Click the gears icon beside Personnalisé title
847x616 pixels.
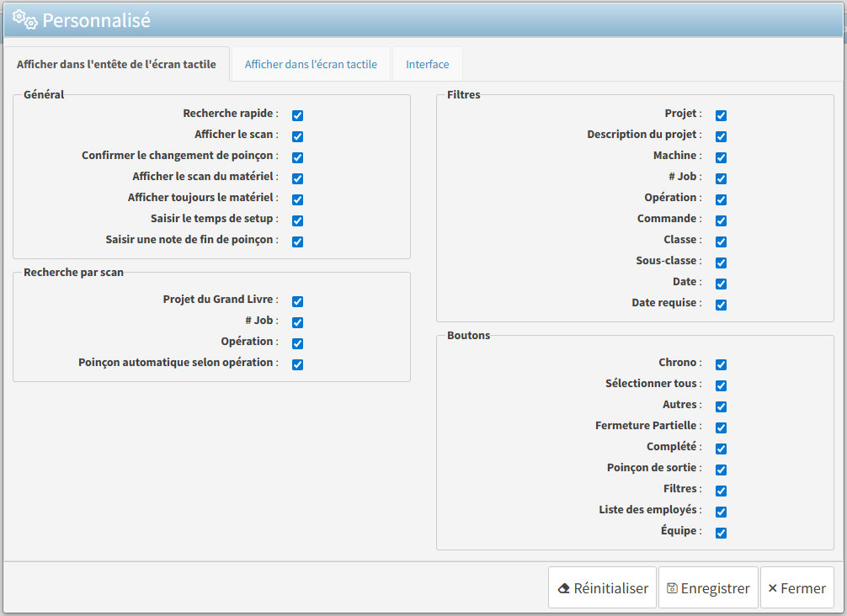click(x=24, y=19)
